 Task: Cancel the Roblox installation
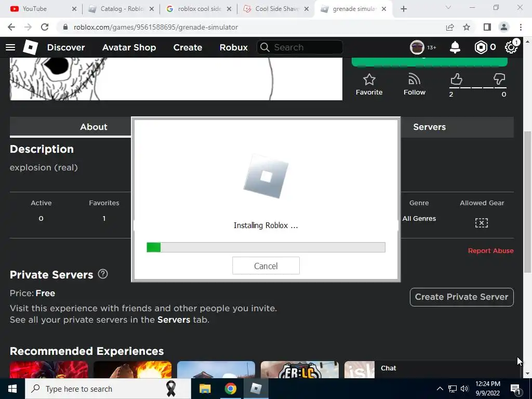pyautogui.click(x=265, y=265)
